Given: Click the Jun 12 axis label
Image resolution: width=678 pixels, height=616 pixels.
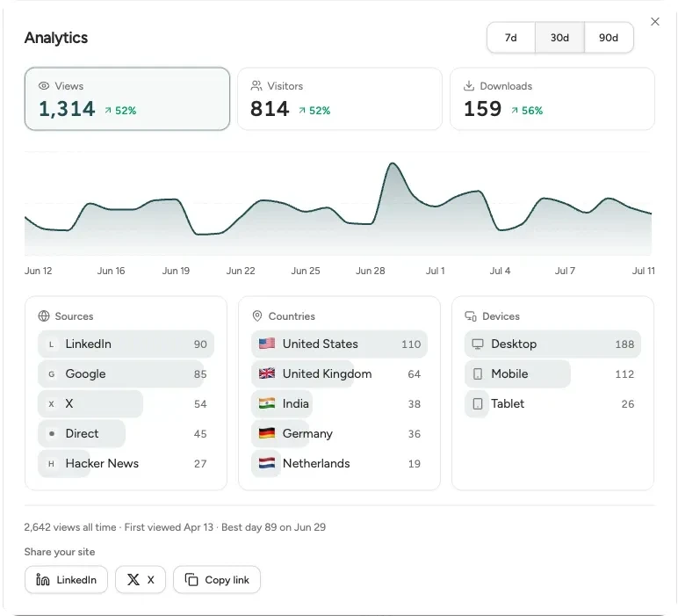Looking at the screenshot, I should pyautogui.click(x=38, y=271).
